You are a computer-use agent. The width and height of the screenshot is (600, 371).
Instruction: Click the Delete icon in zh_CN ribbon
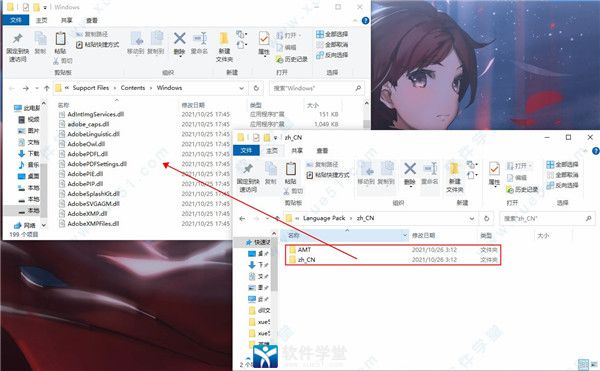410,173
